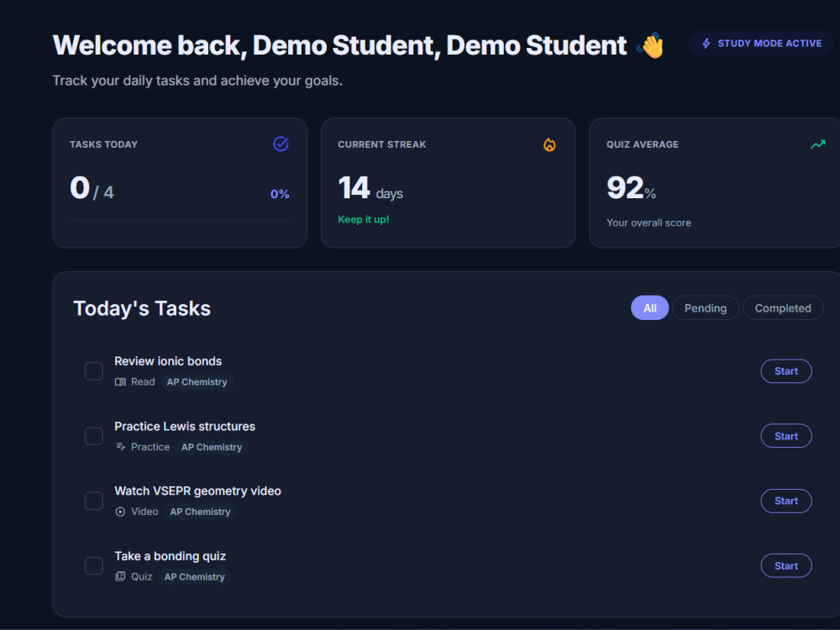Click the "14 days" streak value
Viewport: 840px width, 630px height.
click(x=370, y=188)
